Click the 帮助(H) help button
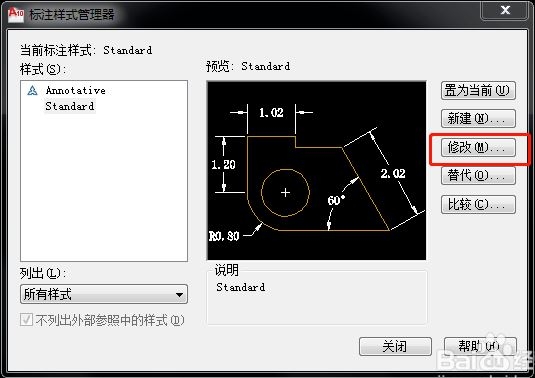 click(480, 347)
